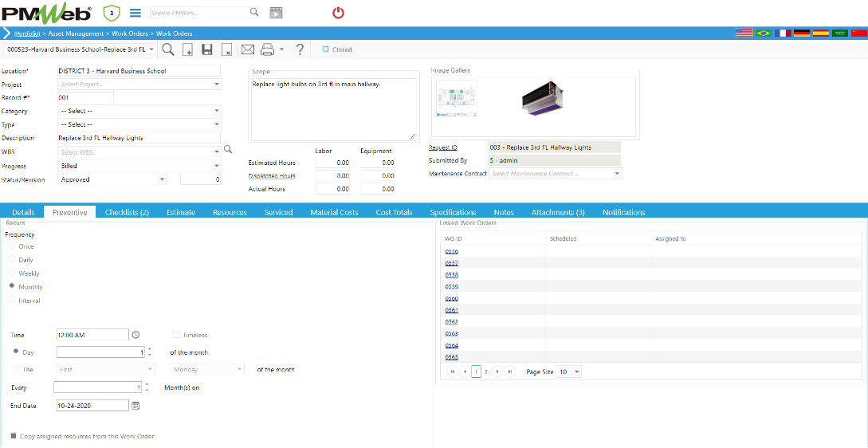Open the Progress dropdown showing Billed
868x448 pixels.
[217, 166]
